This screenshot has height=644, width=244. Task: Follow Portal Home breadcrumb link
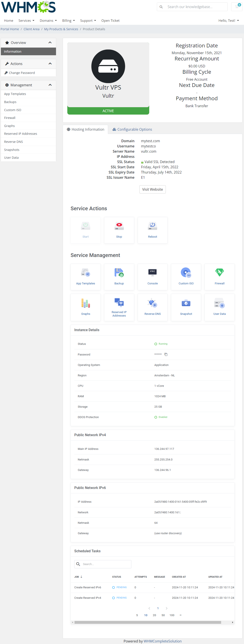pos(10,29)
